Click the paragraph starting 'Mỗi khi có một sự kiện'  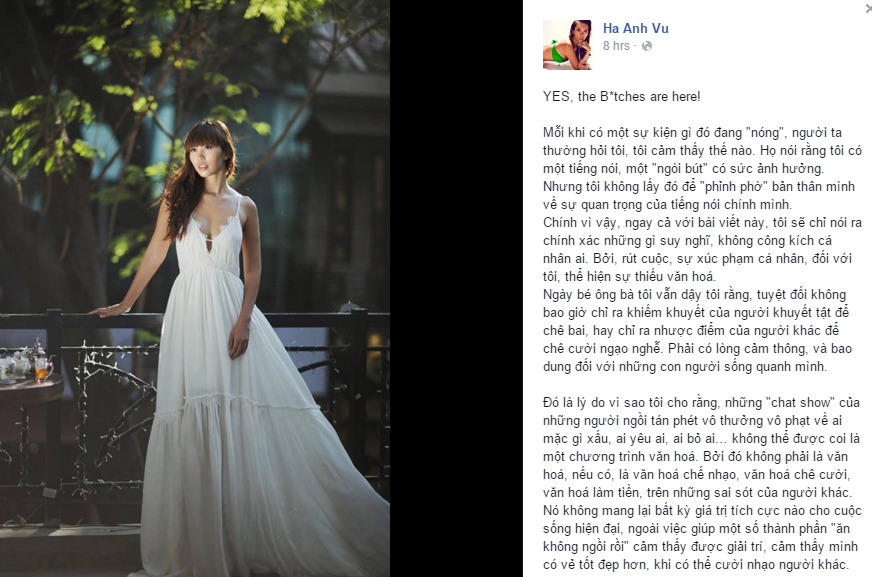click(x=702, y=168)
